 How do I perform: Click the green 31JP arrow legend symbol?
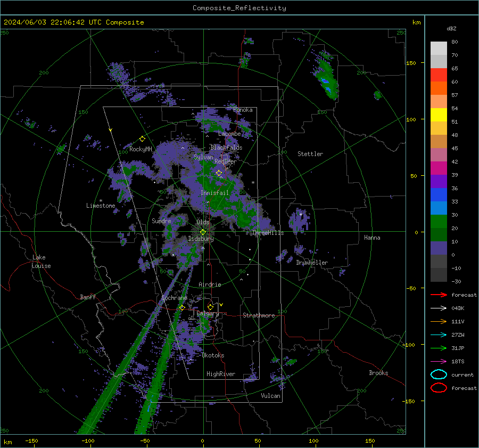[x=439, y=348]
